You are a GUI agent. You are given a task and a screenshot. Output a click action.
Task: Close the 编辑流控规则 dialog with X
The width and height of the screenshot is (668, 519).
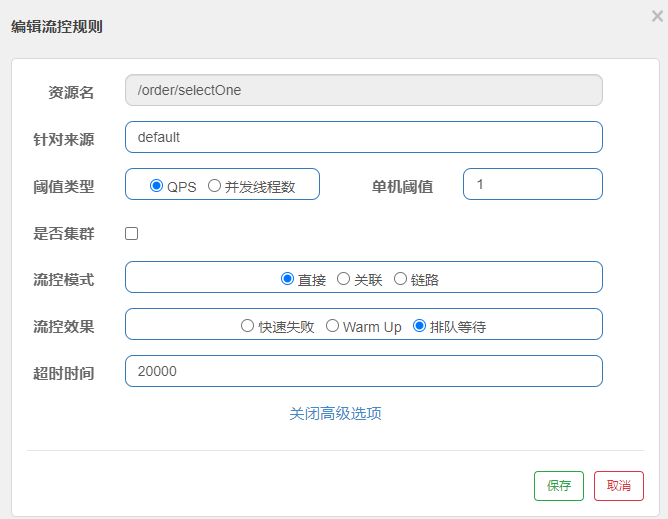[x=657, y=15]
